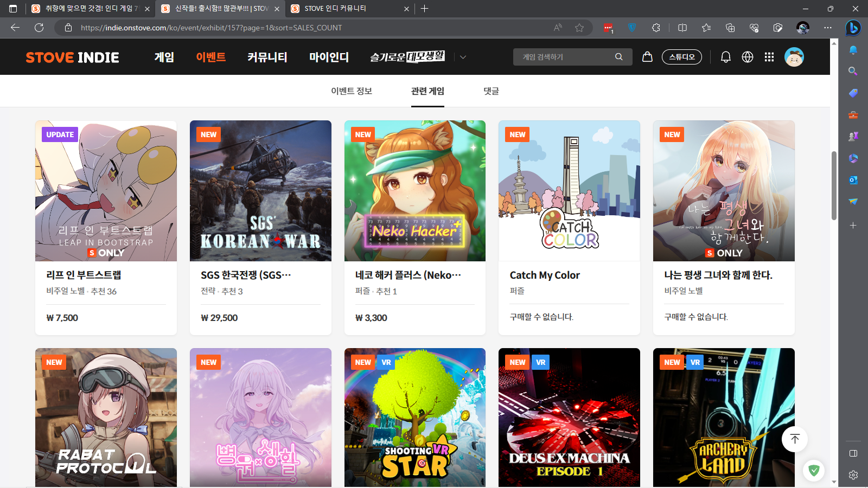This screenshot has width=868, height=488.
Task: Switch to the 댓글 tab
Action: click(x=491, y=91)
